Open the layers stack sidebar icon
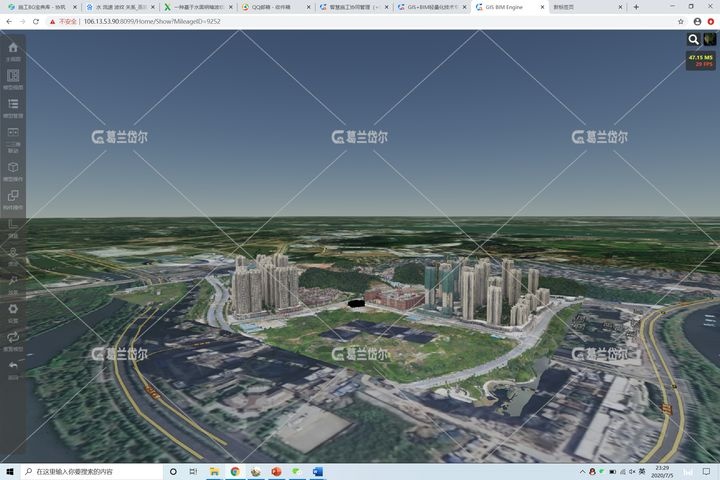The width and height of the screenshot is (720, 480). click(x=13, y=76)
